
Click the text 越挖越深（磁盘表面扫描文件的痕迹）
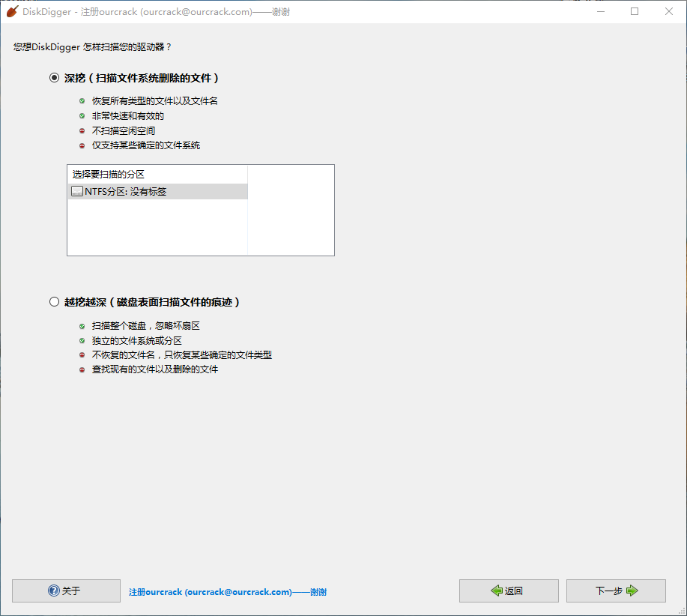152,302
